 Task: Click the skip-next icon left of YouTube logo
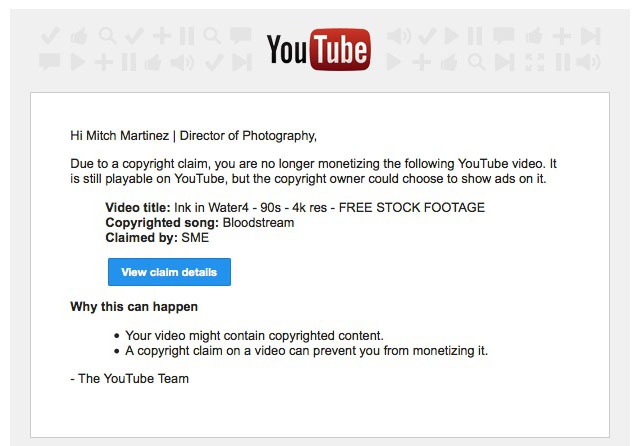[x=242, y=63]
